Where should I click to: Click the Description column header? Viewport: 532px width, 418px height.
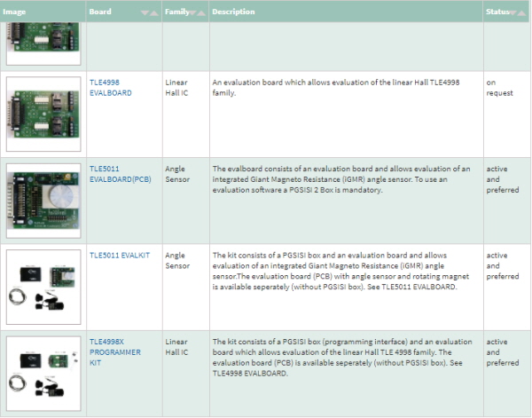[x=233, y=12]
